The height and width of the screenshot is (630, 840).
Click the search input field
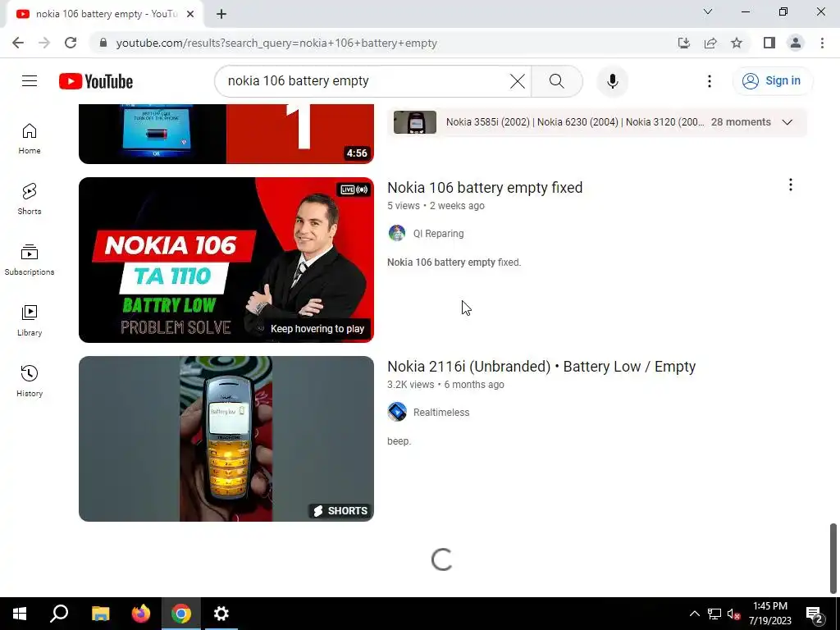pos(364,81)
